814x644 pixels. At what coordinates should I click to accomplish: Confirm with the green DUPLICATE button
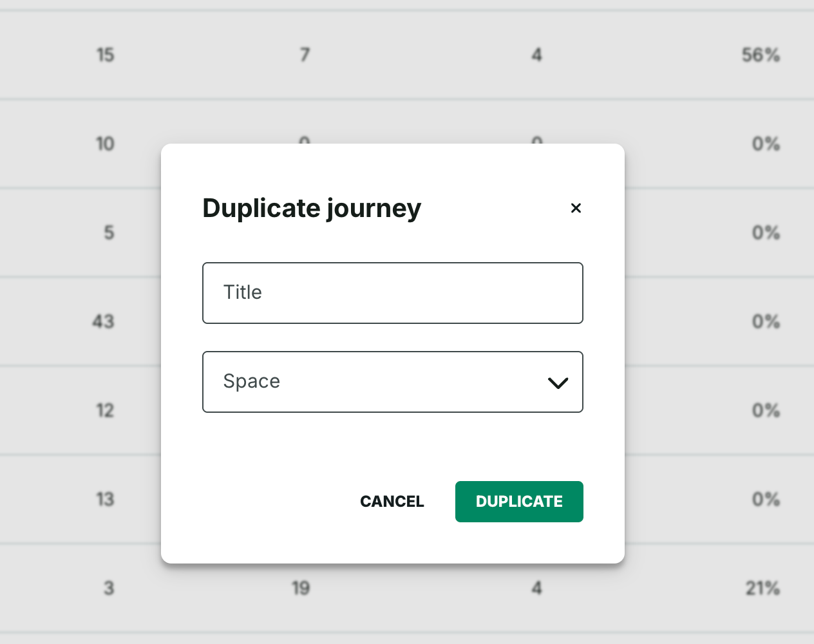coord(519,502)
